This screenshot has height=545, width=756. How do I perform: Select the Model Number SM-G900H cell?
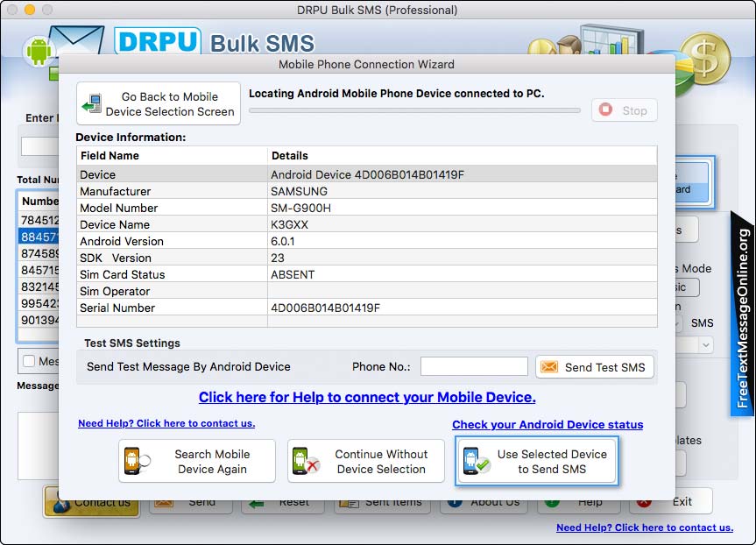pyautogui.click(x=462, y=208)
